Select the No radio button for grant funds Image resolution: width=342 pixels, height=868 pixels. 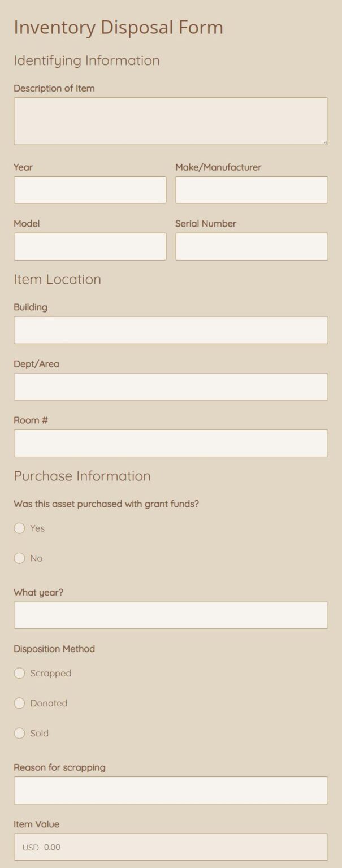[x=19, y=558]
